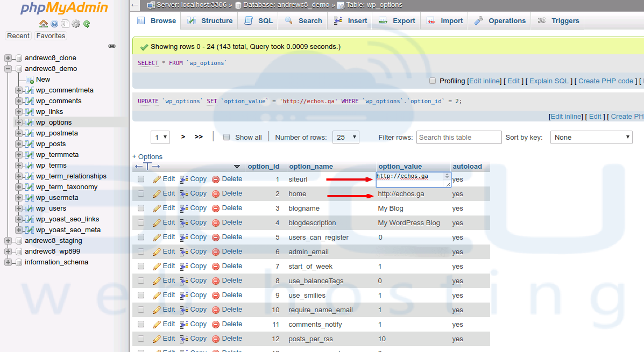Open the page number dropdown
This screenshot has height=352, width=644.
point(160,137)
